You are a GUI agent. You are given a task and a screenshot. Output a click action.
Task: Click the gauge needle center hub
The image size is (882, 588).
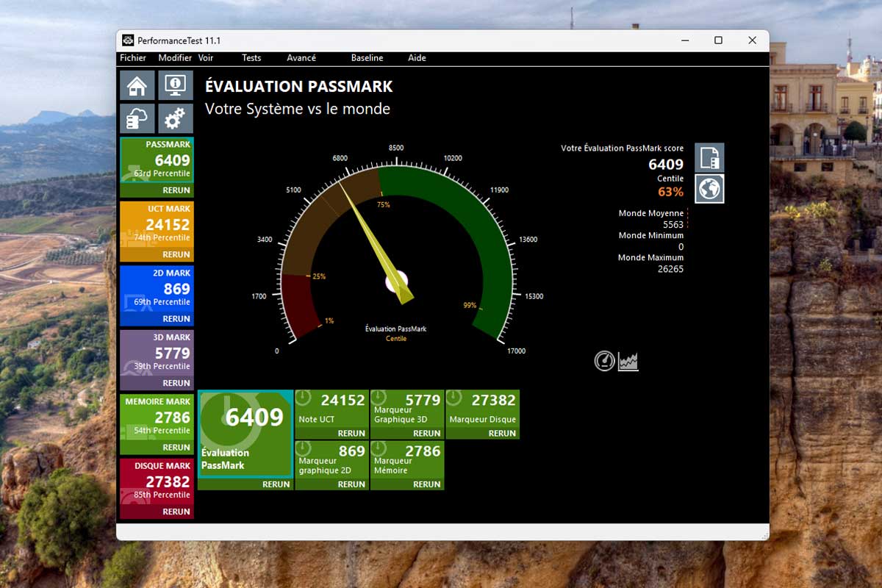click(397, 281)
